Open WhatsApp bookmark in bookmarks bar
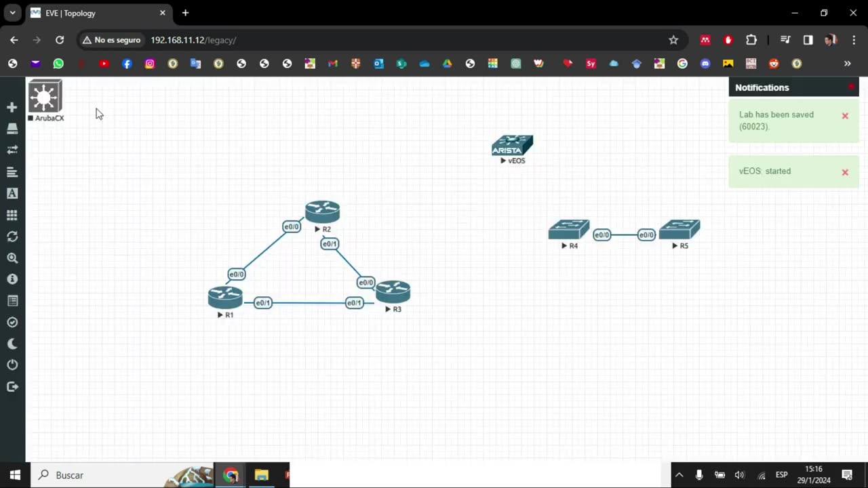 pyautogui.click(x=58, y=64)
